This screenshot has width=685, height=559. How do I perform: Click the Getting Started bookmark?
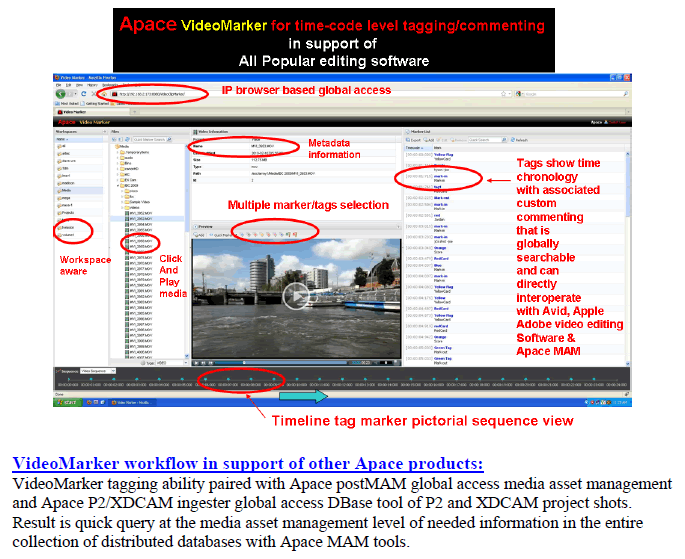click(x=95, y=104)
